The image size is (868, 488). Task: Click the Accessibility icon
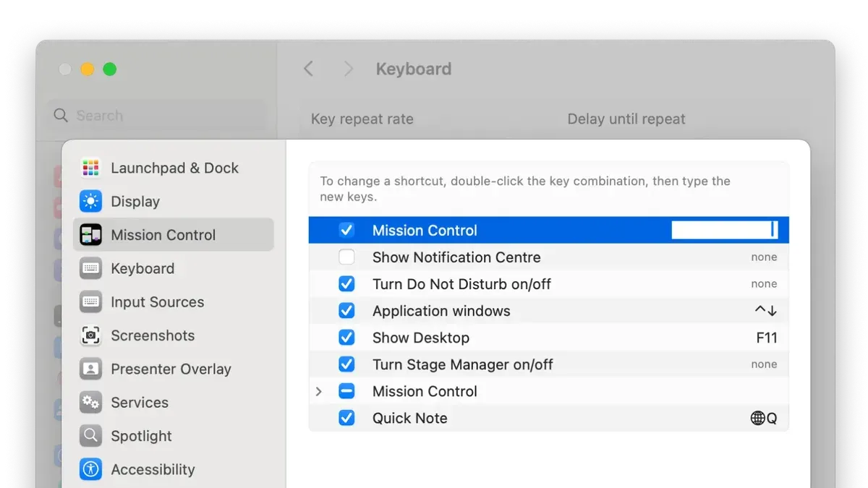coord(90,469)
